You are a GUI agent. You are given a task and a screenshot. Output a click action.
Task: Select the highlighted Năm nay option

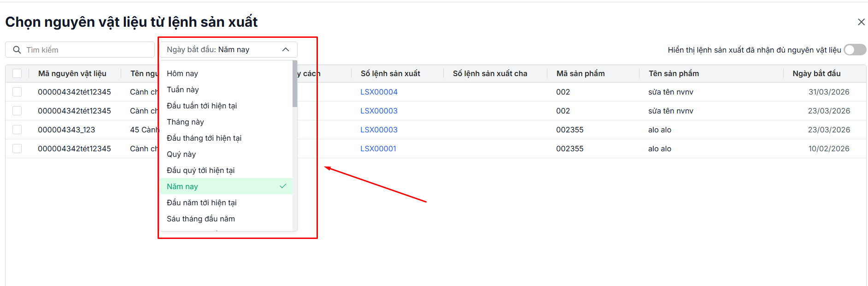226,186
